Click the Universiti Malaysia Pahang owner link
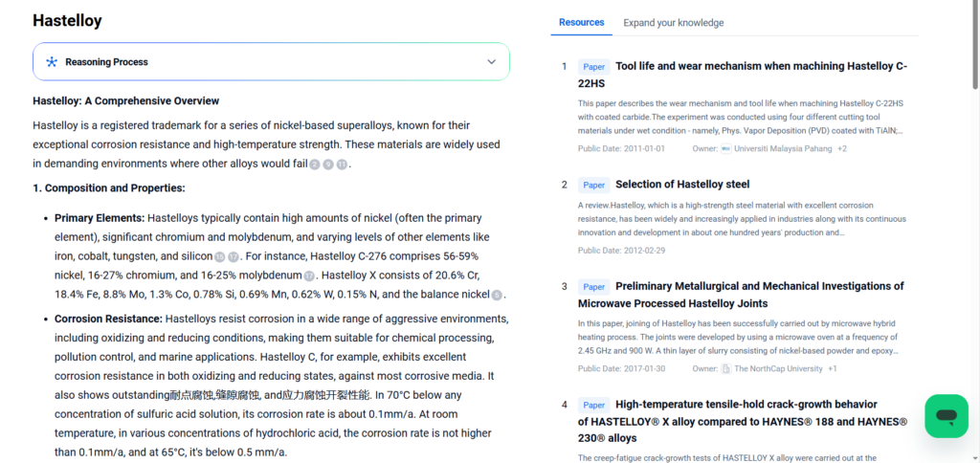This screenshot has width=980, height=463. click(783, 149)
